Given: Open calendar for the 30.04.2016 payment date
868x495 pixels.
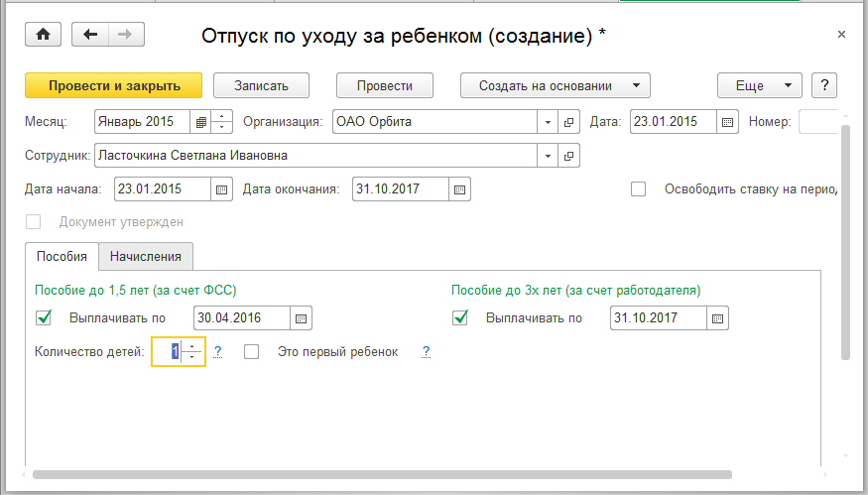Looking at the screenshot, I should [302, 318].
